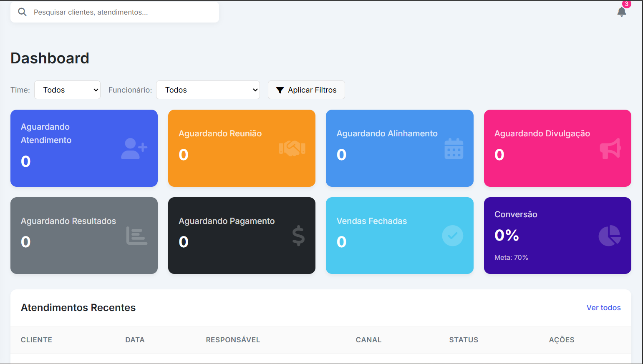Open the Time dropdown showing Todos
The image size is (643, 364).
[67, 90]
